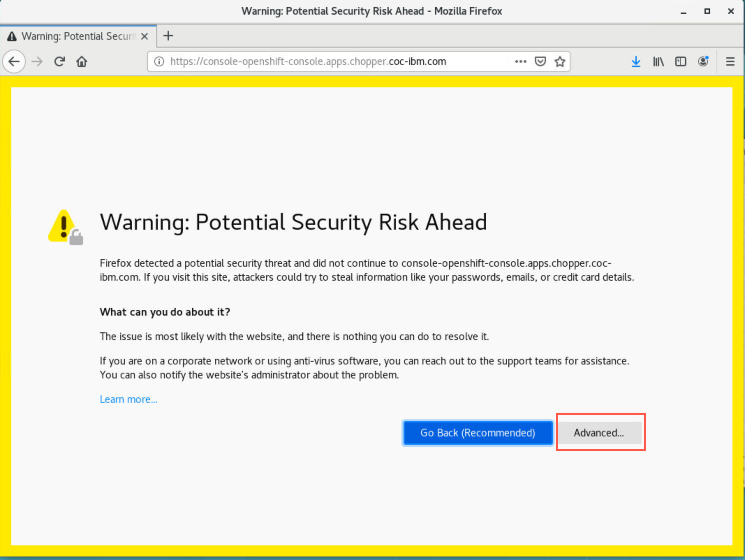Reload the current page
The image size is (745, 560).
pos(59,62)
